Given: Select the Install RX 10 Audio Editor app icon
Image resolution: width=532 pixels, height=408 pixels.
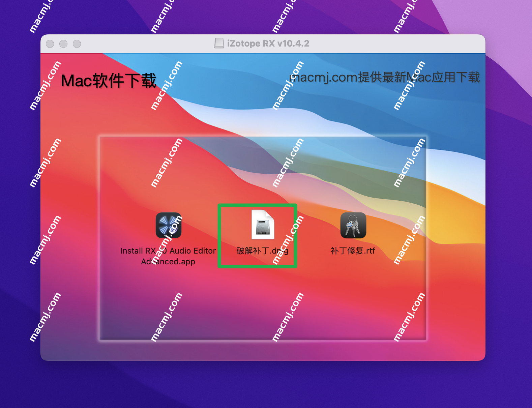Looking at the screenshot, I should pos(168,225).
